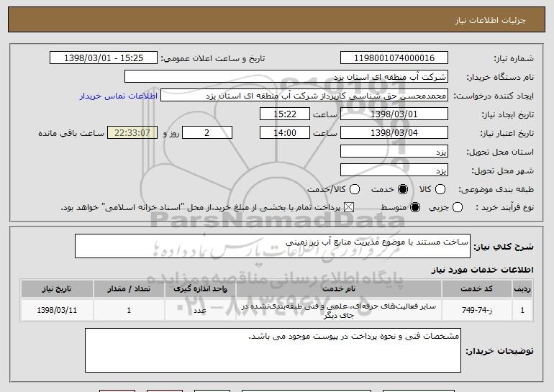The width and height of the screenshot is (554, 392).
Task: Click the remaining days field showing 2
Action: point(207,133)
